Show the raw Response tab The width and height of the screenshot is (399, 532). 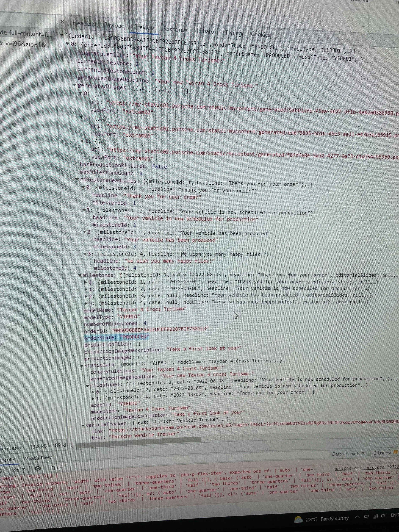[175, 29]
